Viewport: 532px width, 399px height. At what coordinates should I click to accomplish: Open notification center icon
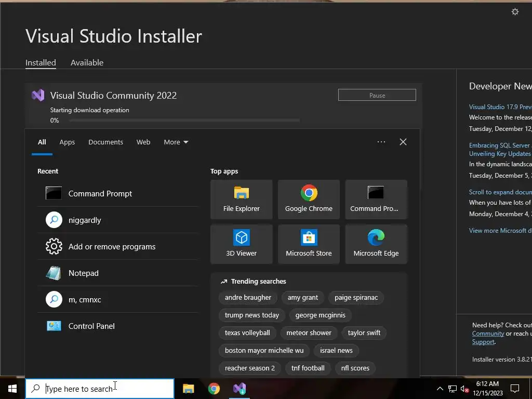(x=515, y=389)
